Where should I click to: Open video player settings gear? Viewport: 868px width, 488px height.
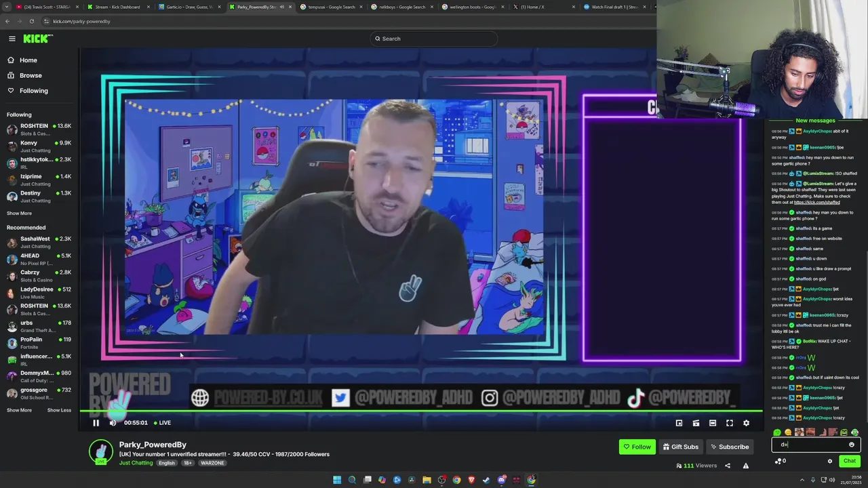(x=746, y=423)
